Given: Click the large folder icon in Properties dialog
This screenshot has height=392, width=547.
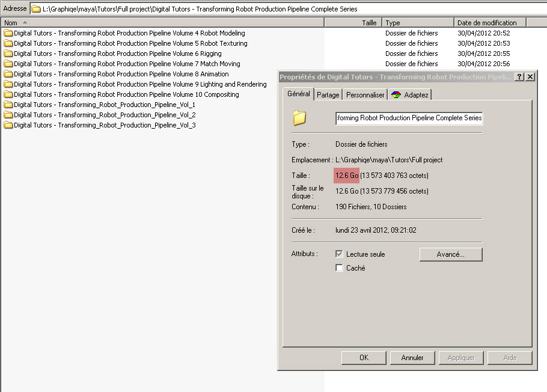Looking at the screenshot, I should coord(299,118).
